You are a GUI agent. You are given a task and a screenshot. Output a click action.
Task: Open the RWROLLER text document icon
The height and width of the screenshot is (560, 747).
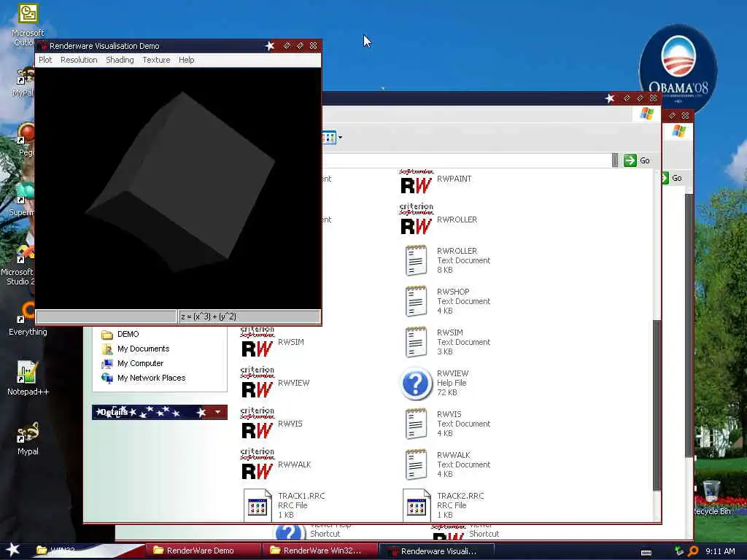coord(416,260)
